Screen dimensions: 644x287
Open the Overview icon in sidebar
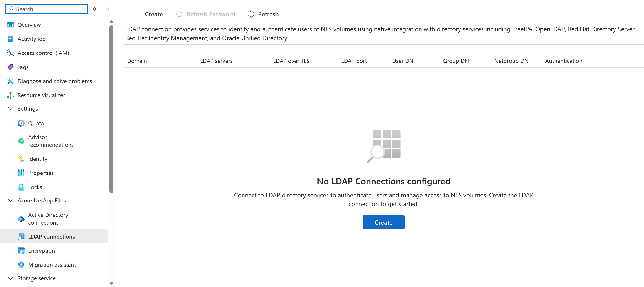tap(11, 25)
